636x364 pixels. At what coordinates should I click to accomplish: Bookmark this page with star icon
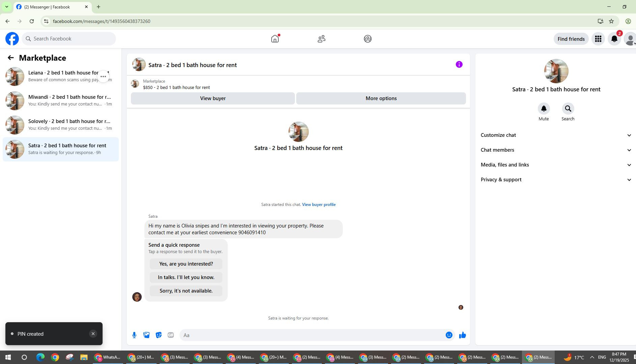pyautogui.click(x=611, y=21)
